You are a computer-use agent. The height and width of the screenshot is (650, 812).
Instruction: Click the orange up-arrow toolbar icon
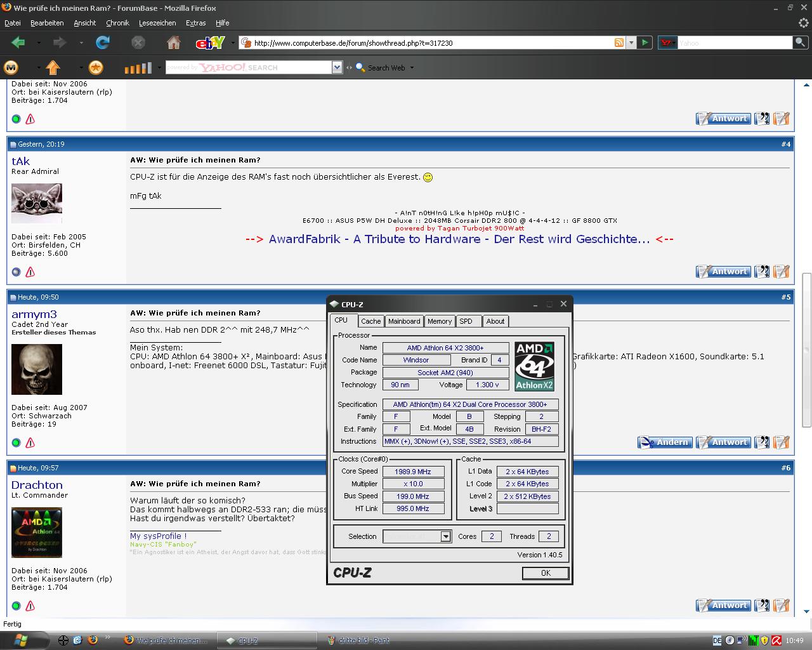pos(53,67)
